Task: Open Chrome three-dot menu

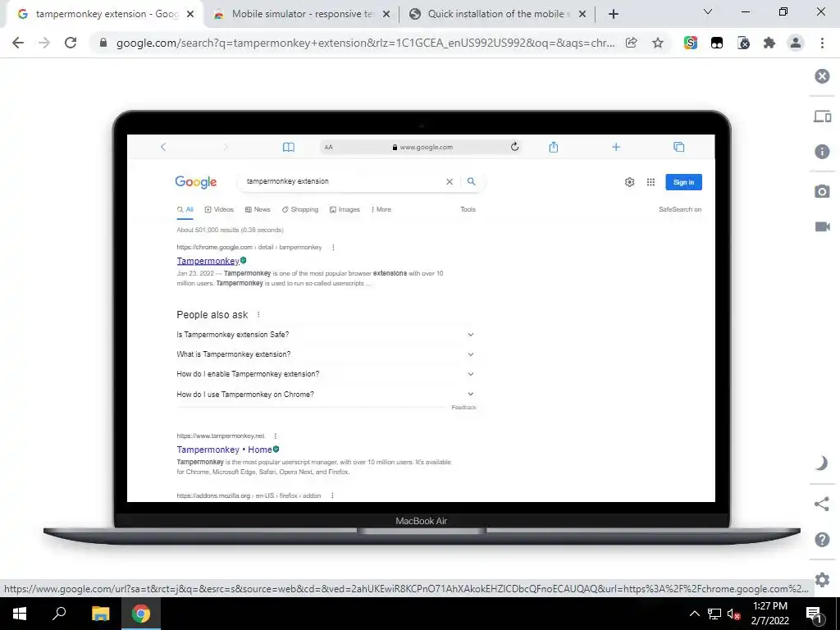Action: click(822, 43)
